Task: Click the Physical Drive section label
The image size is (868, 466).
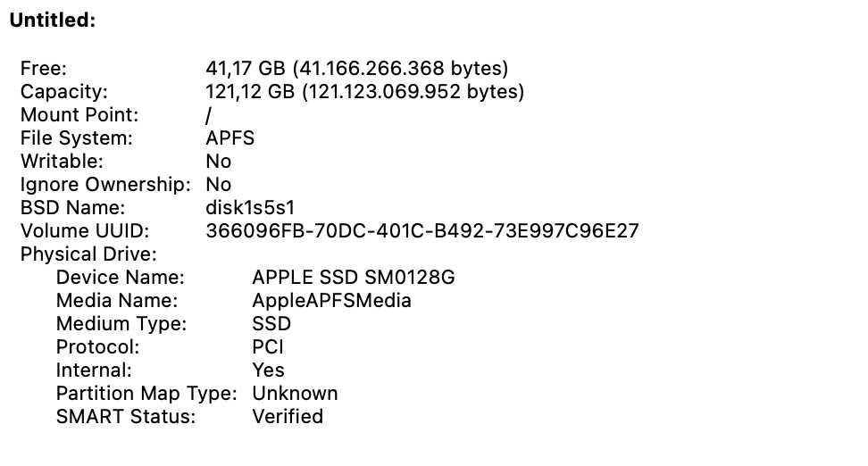Action: [x=88, y=254]
